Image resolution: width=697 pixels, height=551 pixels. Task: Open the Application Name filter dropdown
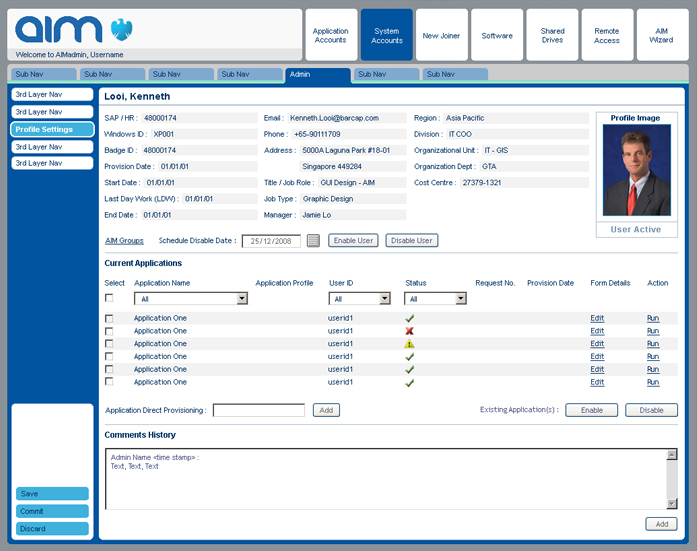coord(241,298)
